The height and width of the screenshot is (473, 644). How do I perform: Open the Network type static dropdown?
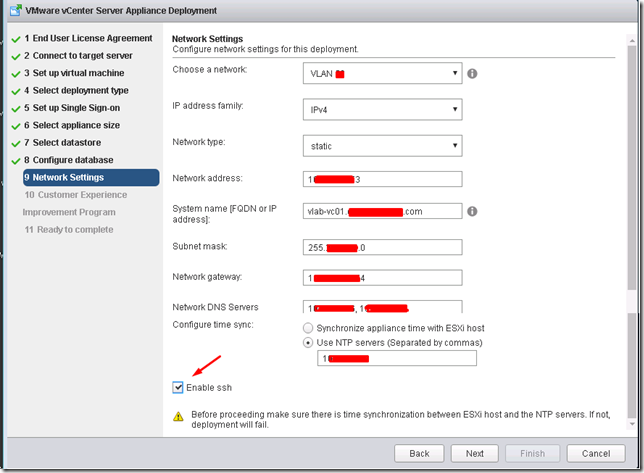click(382, 146)
